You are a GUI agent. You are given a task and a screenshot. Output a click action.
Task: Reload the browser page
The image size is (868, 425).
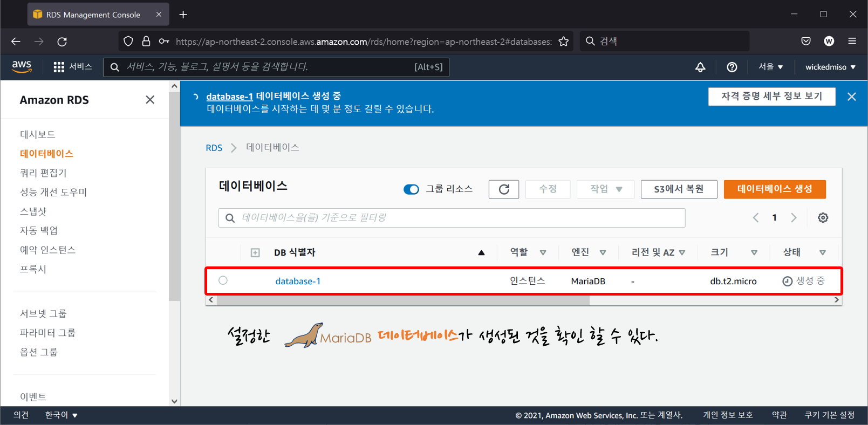62,42
